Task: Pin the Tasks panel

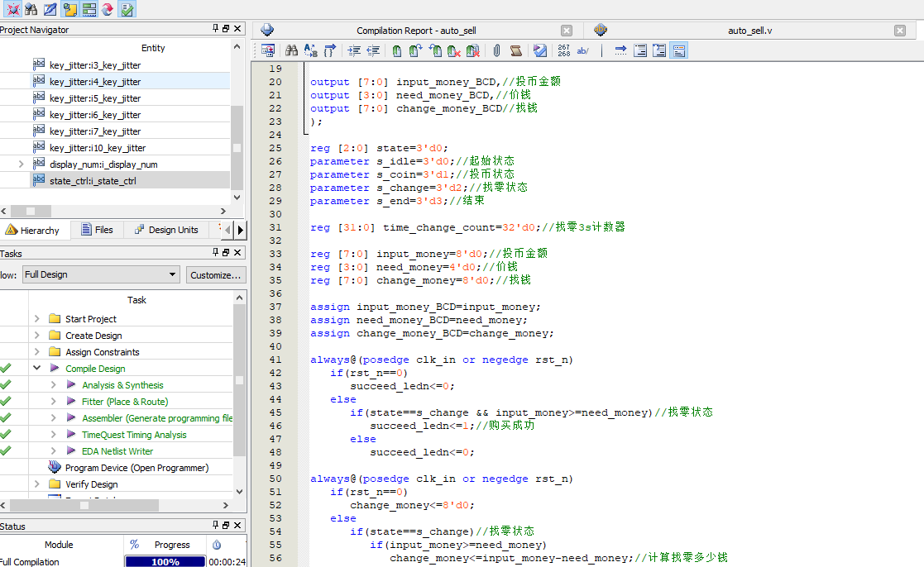Action: pyautogui.click(x=215, y=252)
